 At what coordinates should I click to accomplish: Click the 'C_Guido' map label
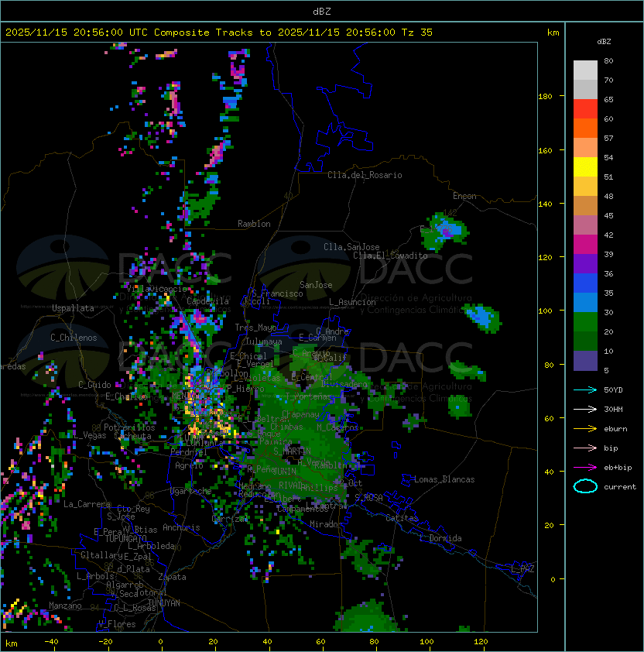(x=94, y=385)
